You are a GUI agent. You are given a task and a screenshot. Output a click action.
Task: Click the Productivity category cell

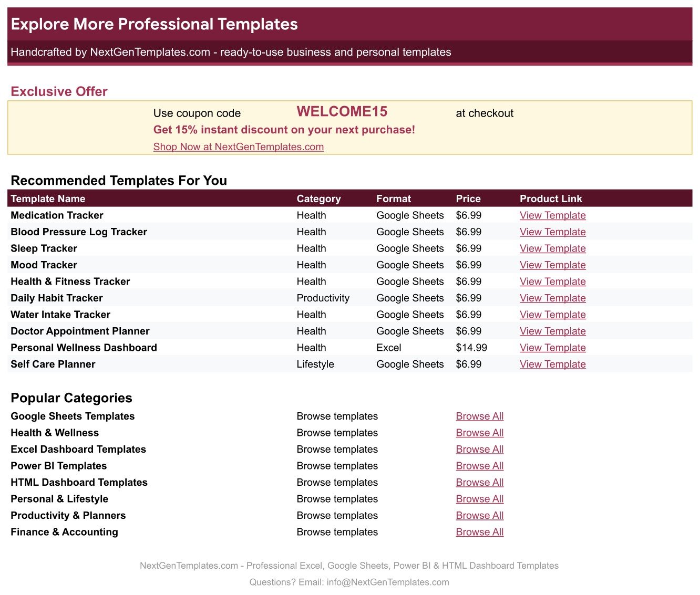click(323, 298)
